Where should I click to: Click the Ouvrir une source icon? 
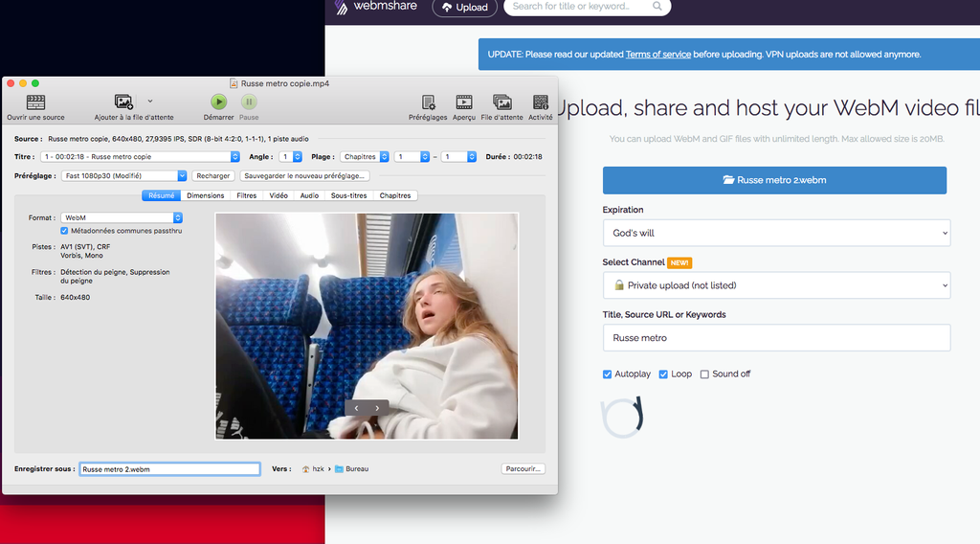pyautogui.click(x=35, y=102)
